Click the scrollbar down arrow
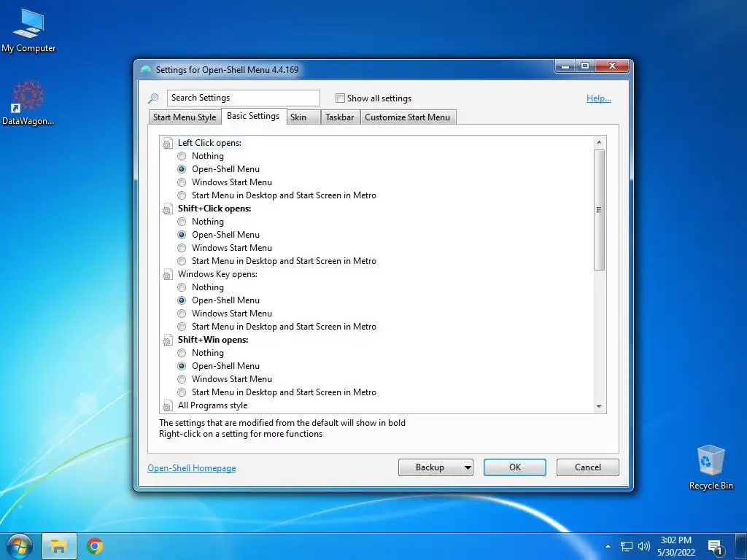747x560 pixels. click(600, 407)
